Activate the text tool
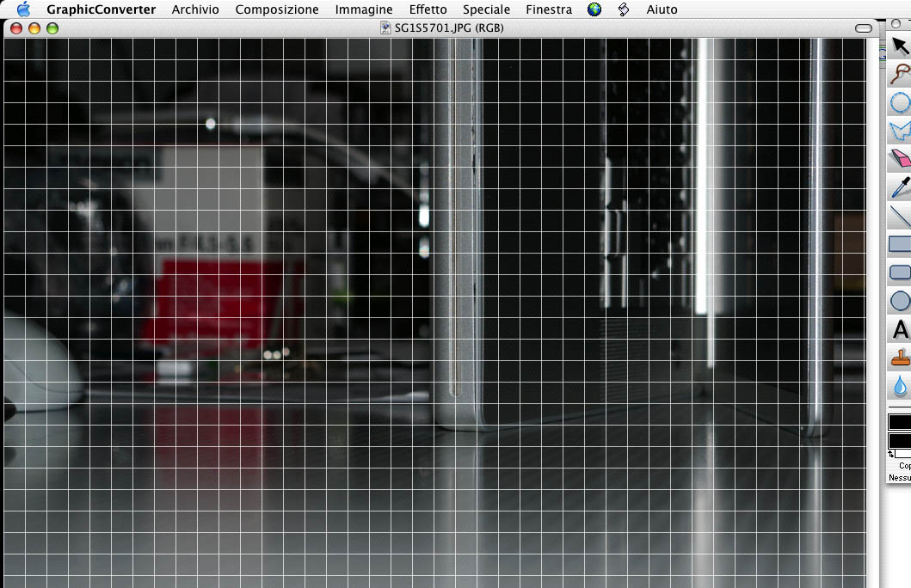The width and height of the screenshot is (911, 588). coord(900,329)
